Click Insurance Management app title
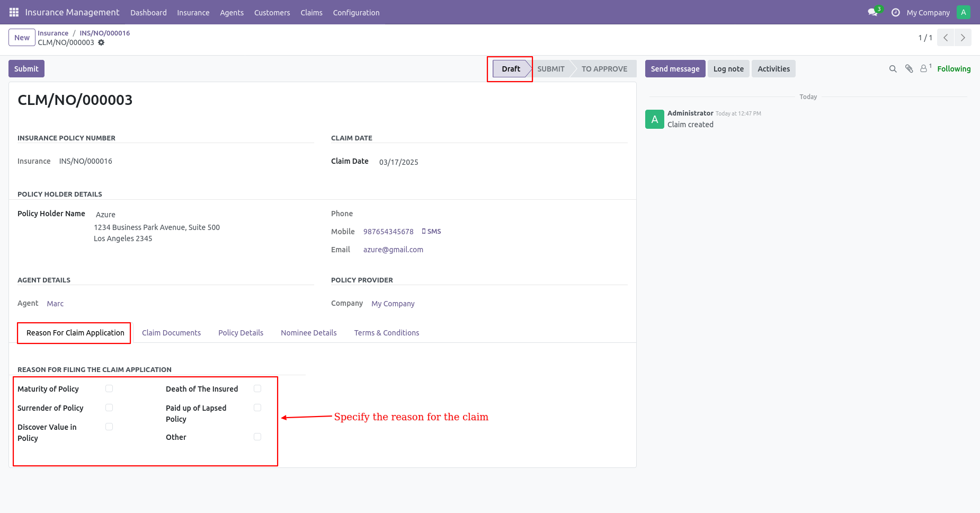 72,12
